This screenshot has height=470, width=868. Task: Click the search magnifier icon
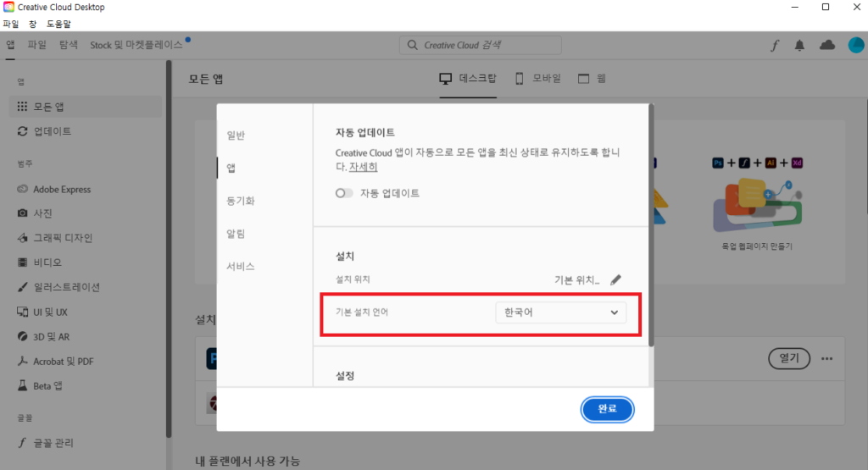413,45
